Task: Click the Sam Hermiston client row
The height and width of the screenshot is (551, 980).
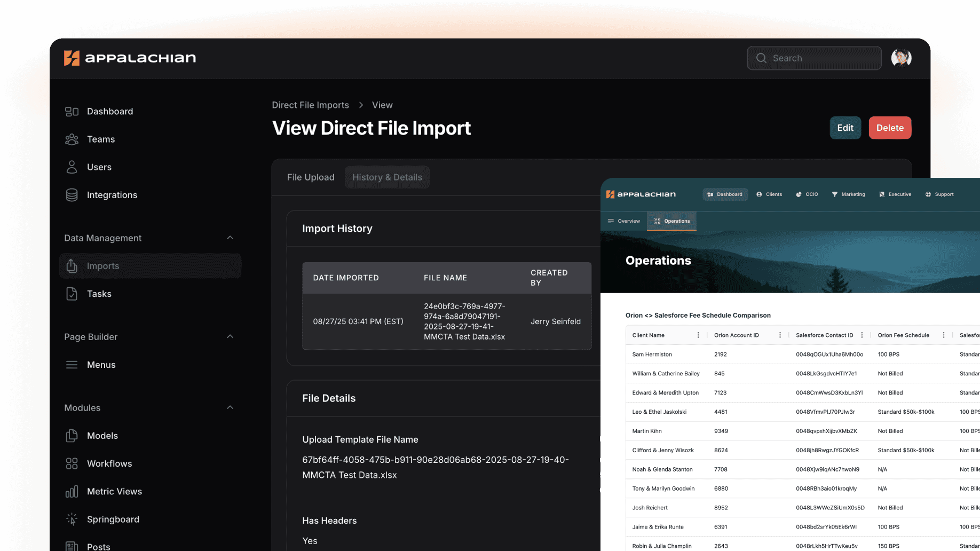Action: click(x=803, y=355)
